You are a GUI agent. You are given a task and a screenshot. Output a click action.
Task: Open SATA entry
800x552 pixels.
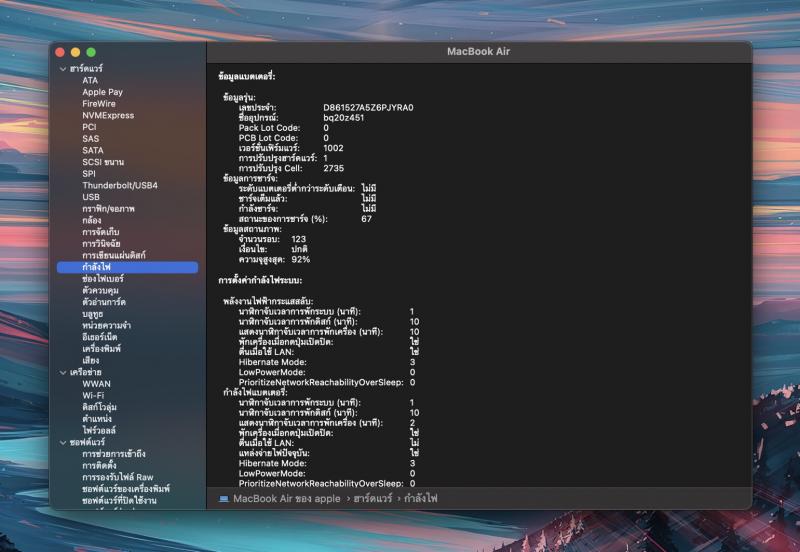click(x=93, y=150)
